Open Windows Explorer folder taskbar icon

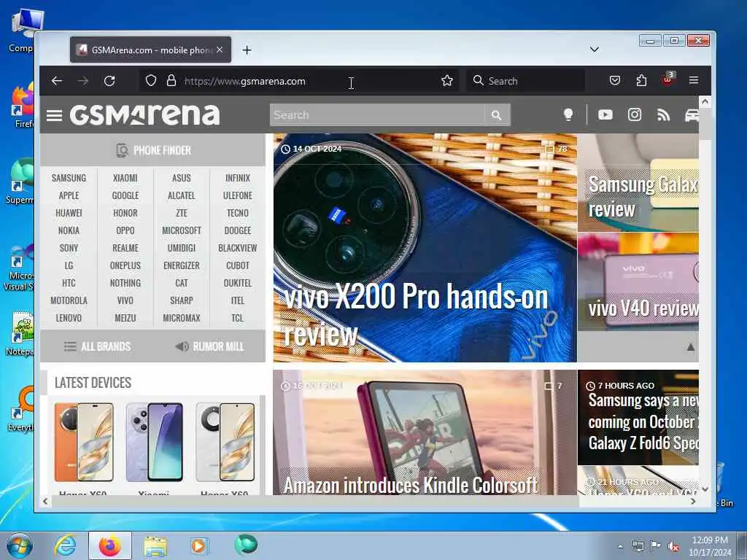tap(155, 546)
